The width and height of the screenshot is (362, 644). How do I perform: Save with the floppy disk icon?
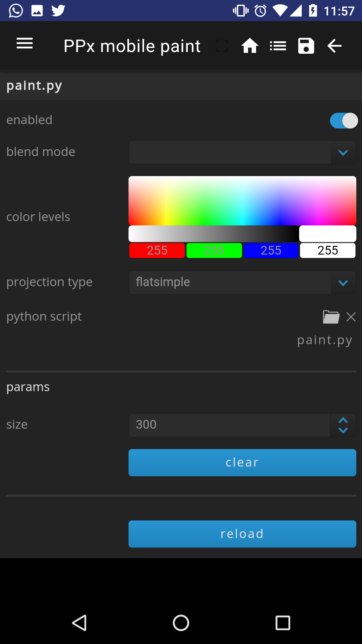pos(306,46)
